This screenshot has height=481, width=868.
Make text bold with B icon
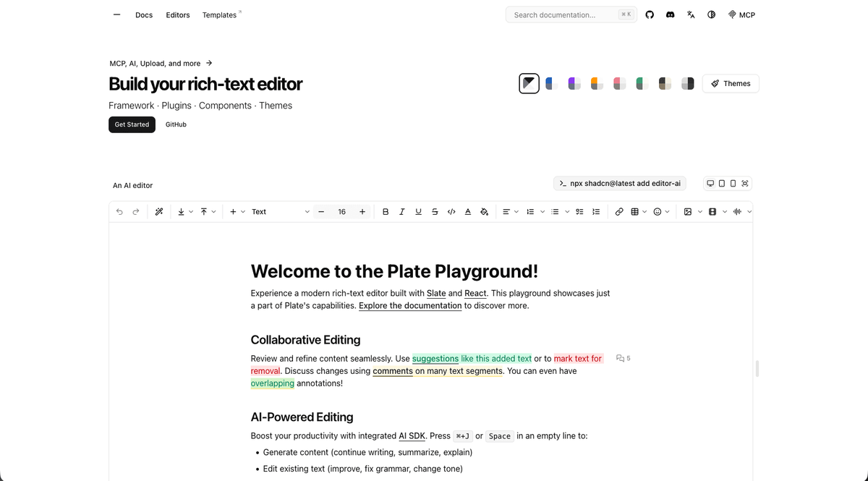coord(386,212)
